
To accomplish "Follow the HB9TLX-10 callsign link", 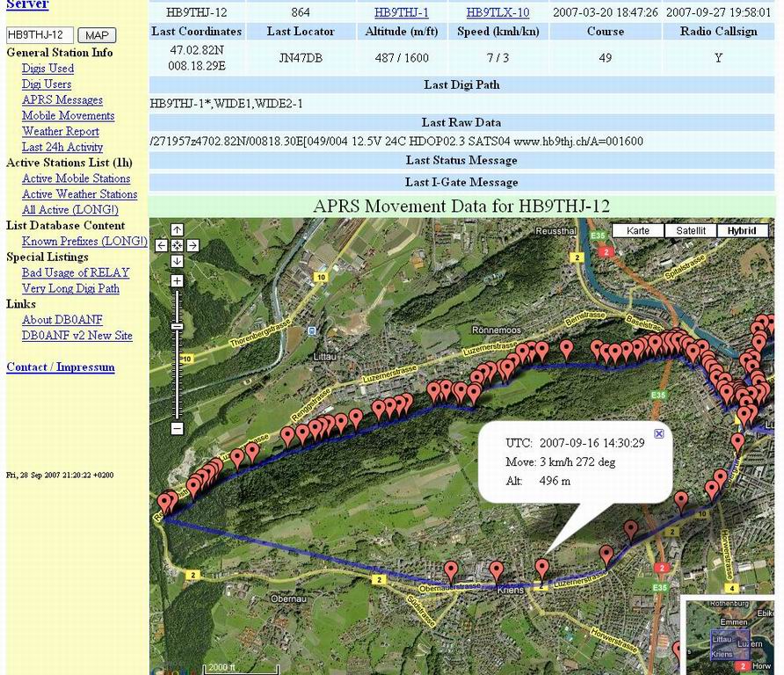I will coord(498,12).
